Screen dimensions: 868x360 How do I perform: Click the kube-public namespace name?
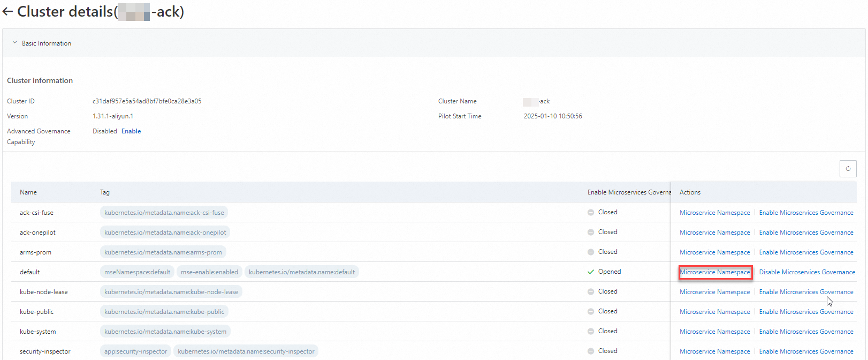(x=37, y=312)
